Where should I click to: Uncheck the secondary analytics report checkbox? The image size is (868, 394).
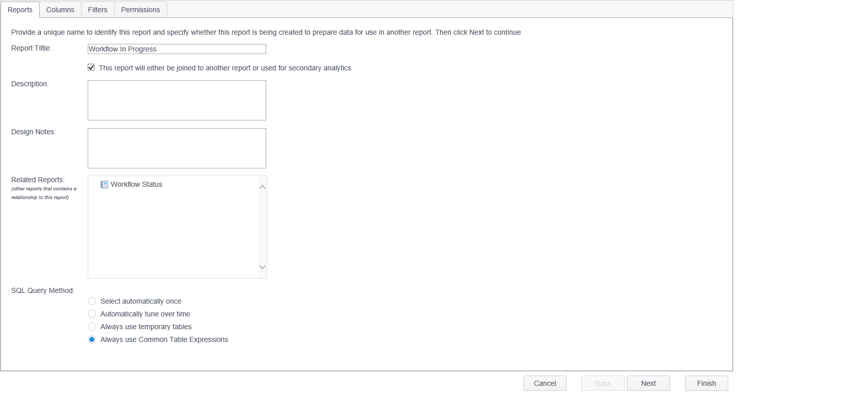91,67
